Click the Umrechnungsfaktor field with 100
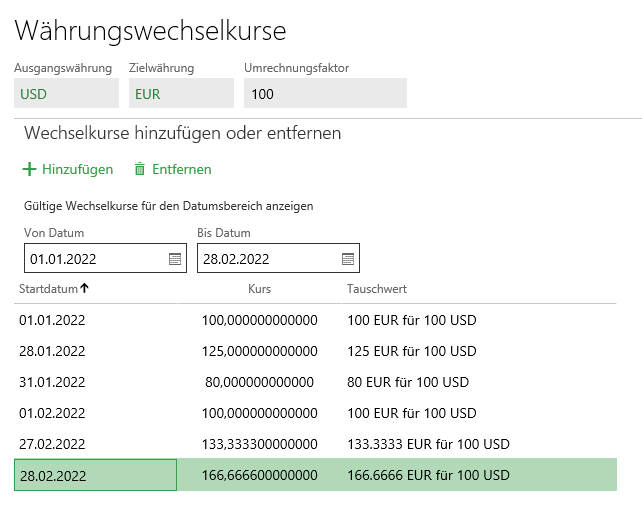Viewport: 642px width, 516px height. (x=325, y=94)
